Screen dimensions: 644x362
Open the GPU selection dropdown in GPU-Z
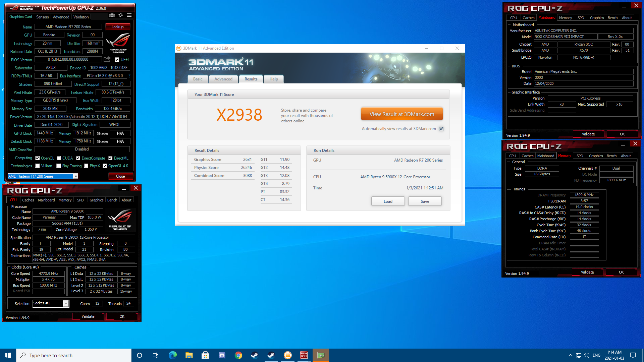click(76, 176)
